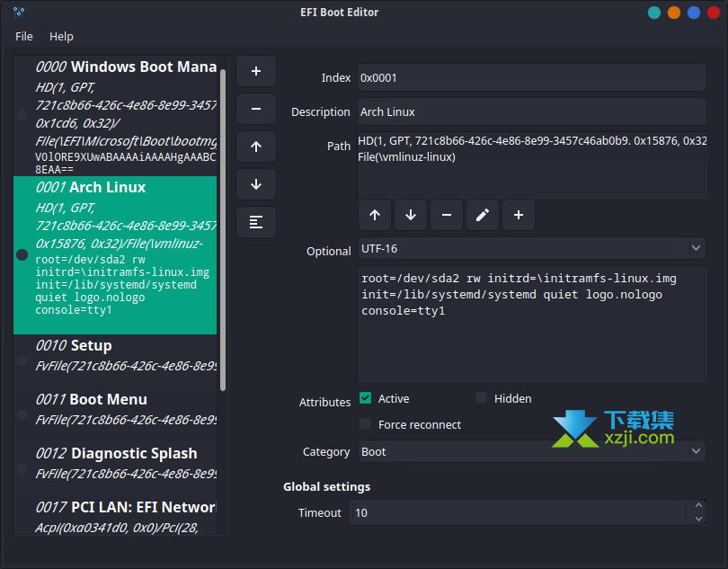Focus the Index field 0x0001
The height and width of the screenshot is (569, 728).
point(532,77)
